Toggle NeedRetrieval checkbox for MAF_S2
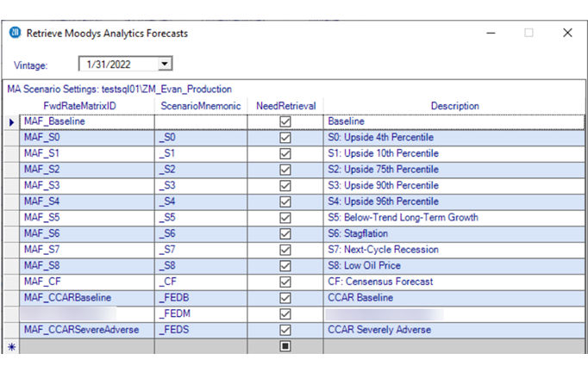 tap(285, 170)
